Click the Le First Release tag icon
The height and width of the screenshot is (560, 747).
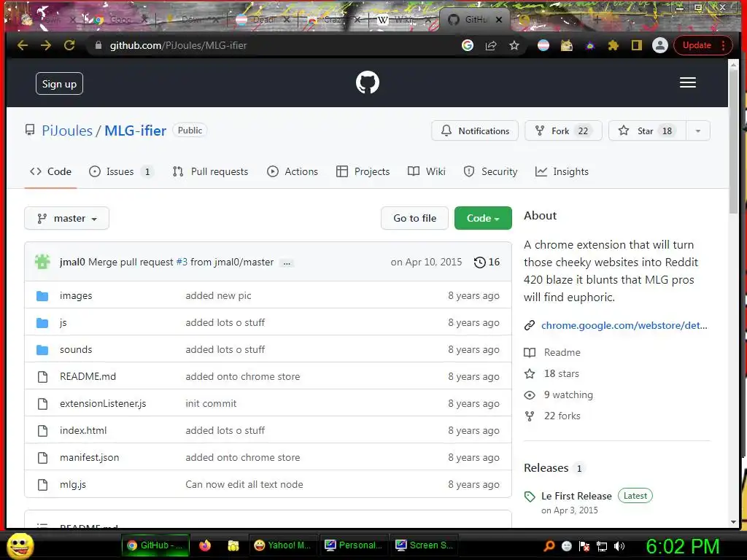point(530,497)
